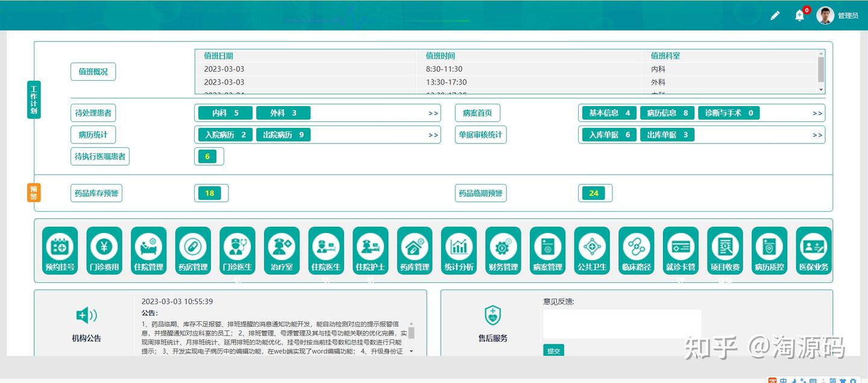The width and height of the screenshot is (868, 383).
Task: Open the 药房管理 pharmacy management icon
Action: pos(192,250)
